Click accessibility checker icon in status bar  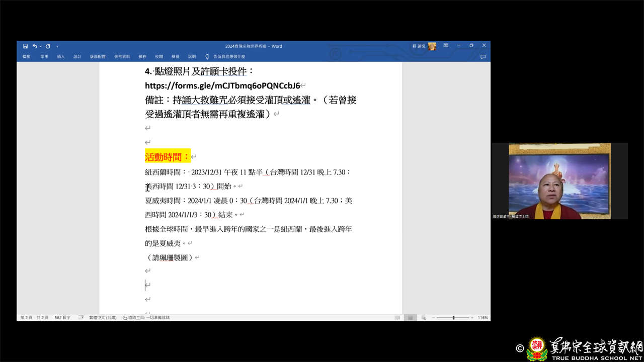click(x=125, y=318)
